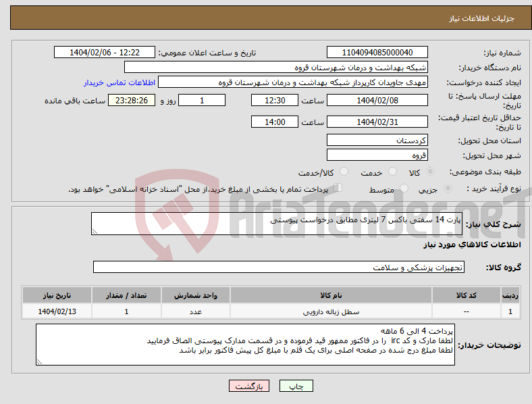Click the تعداد / مقدار column header

tap(126, 295)
